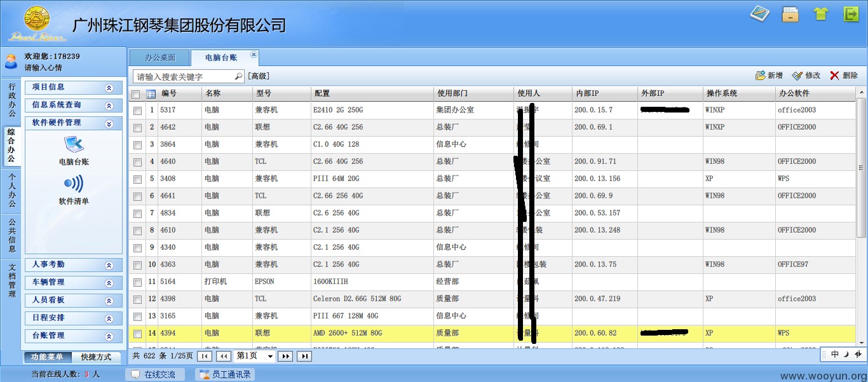Close the 电脑台账 tab
The width and height of the screenshot is (868, 382).
pyautogui.click(x=254, y=55)
